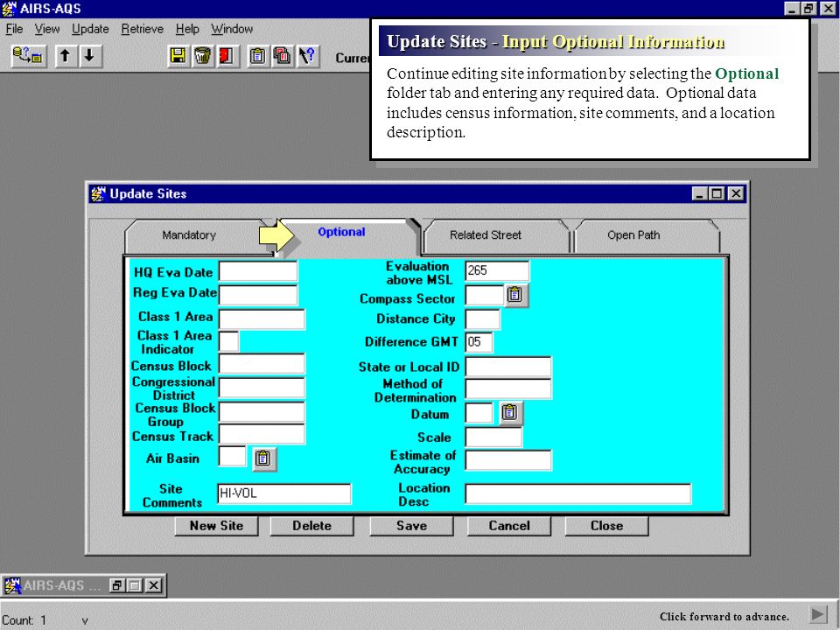
Task: Click the Congressional District field
Action: [262, 388]
